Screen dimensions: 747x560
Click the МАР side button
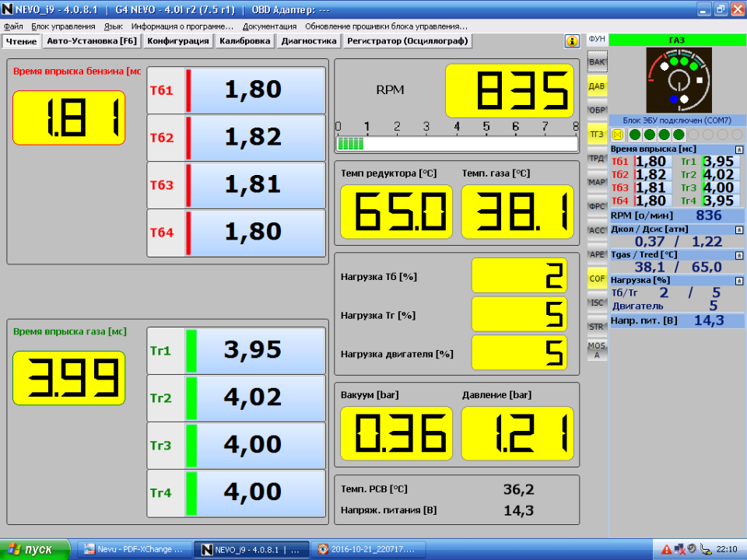tap(597, 182)
